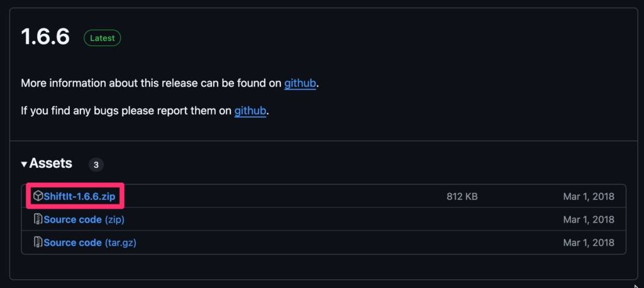Image resolution: width=644 pixels, height=288 pixels.
Task: Click the empty space in the ShiftIt-1.6.6.zip row
Action: coord(283,196)
